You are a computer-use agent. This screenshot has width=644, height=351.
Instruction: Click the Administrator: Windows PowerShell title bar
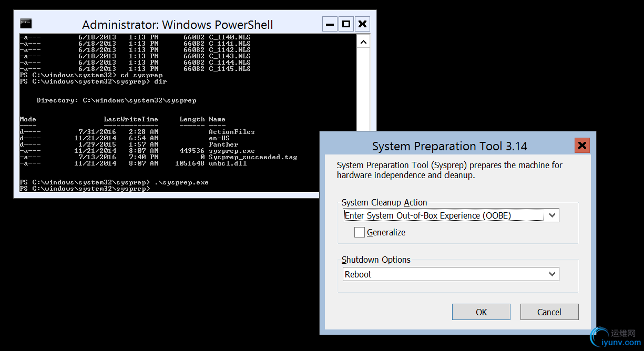coord(178,25)
